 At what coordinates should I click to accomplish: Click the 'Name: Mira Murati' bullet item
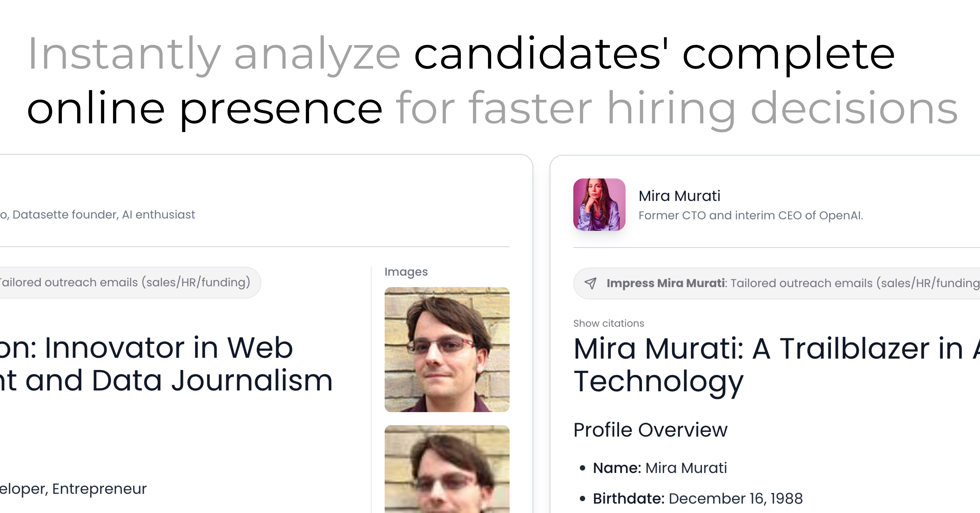click(660, 468)
